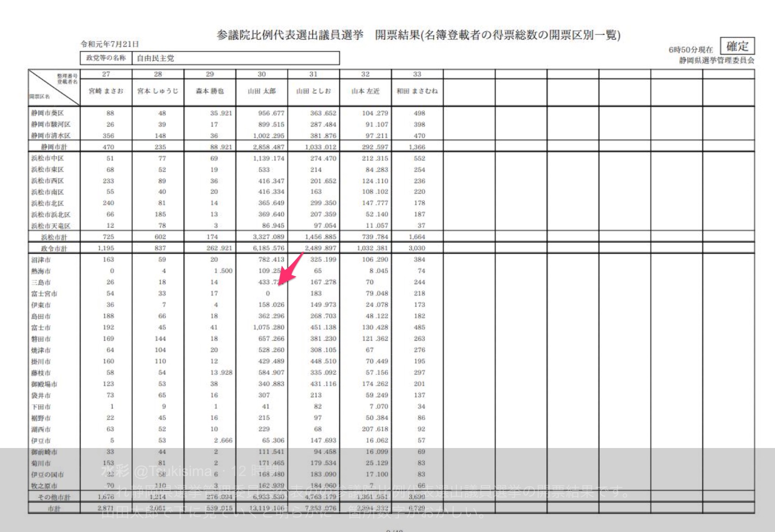Click the 山田 太郎 column header
775x532 pixels.
tap(261, 91)
